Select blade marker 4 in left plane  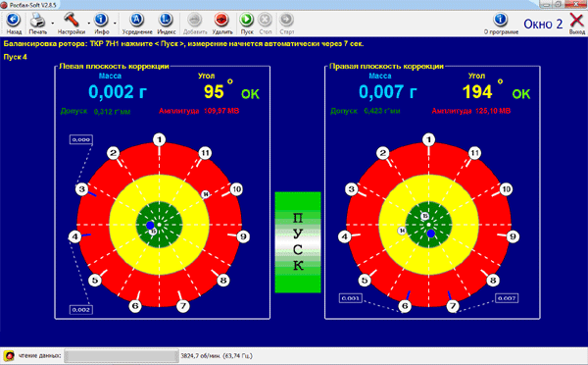tap(75, 236)
